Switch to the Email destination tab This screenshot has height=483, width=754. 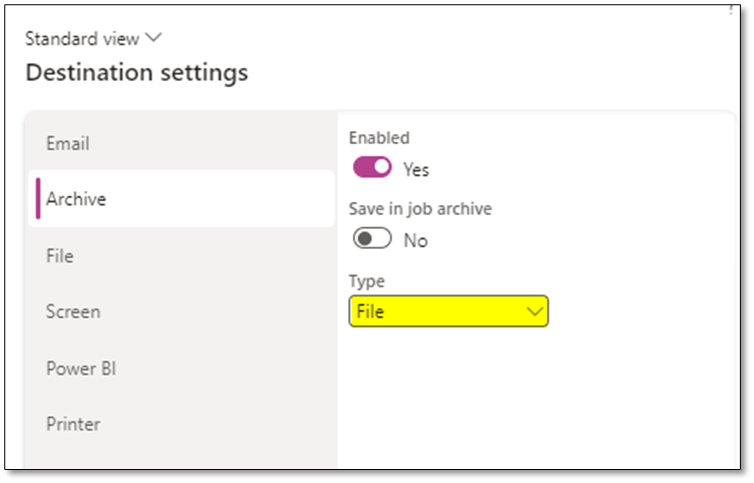click(68, 144)
